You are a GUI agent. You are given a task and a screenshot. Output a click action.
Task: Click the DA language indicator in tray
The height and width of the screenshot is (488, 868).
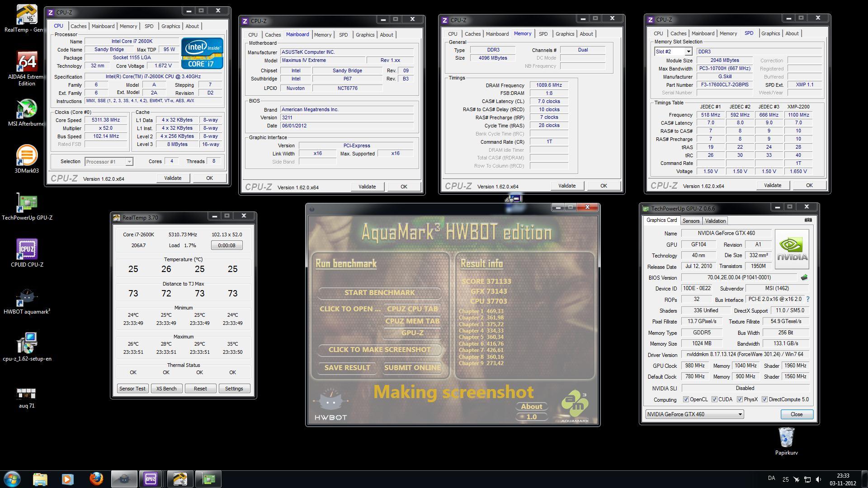tap(771, 478)
